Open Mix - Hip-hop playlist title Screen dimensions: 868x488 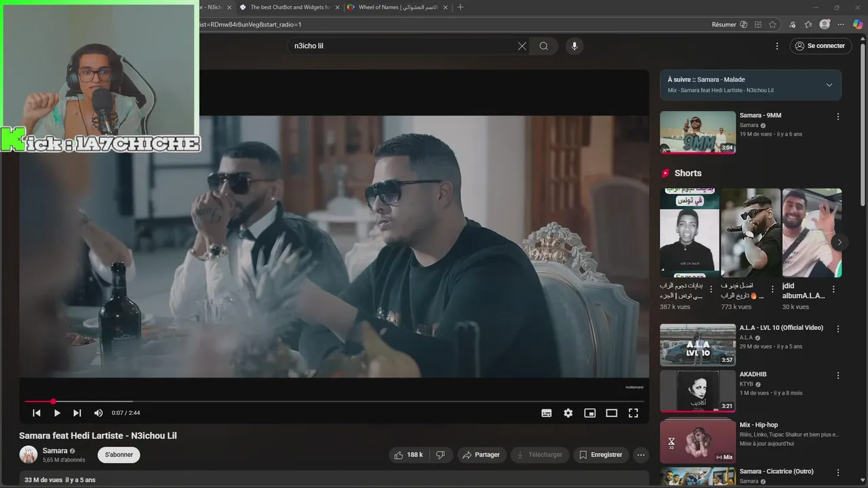[759, 425]
